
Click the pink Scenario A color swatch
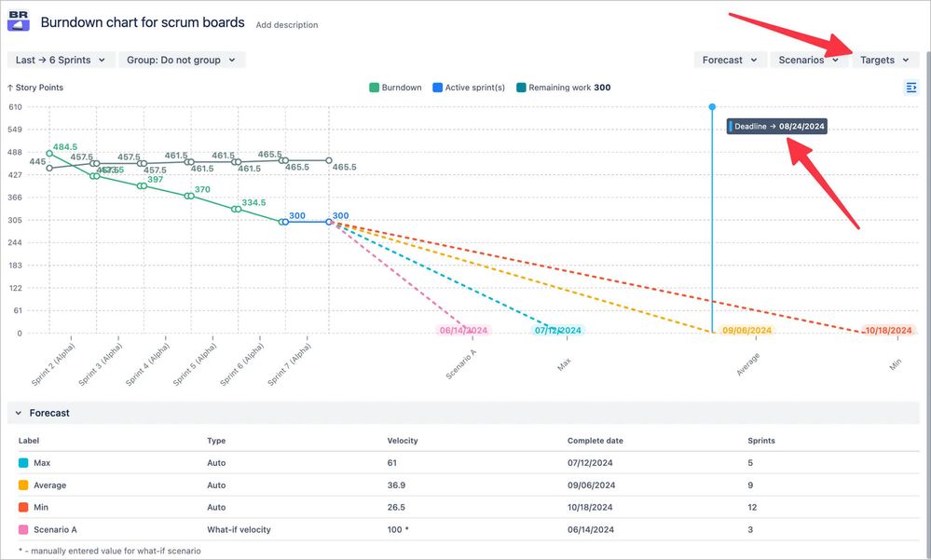[22, 529]
